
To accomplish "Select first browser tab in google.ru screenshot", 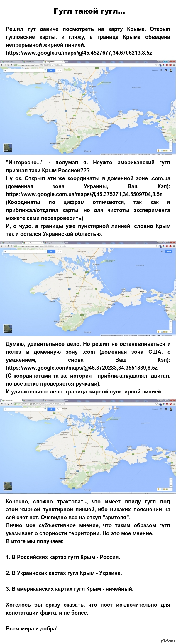I will [x=11, y=62].
